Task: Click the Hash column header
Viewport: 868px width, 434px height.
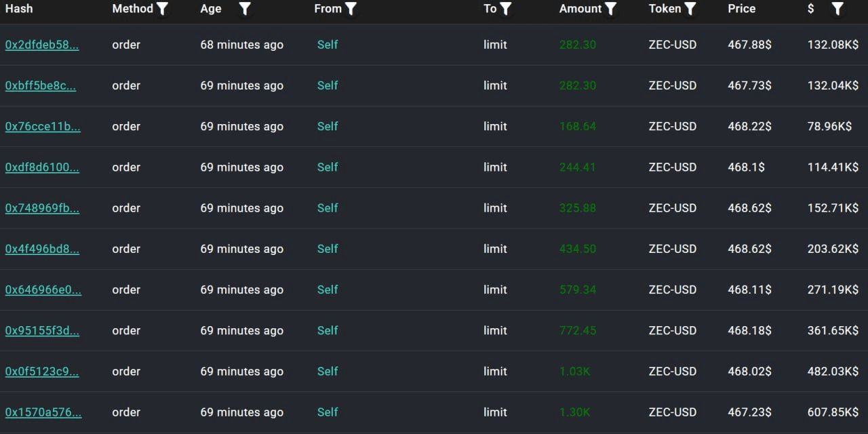Action: [19, 9]
